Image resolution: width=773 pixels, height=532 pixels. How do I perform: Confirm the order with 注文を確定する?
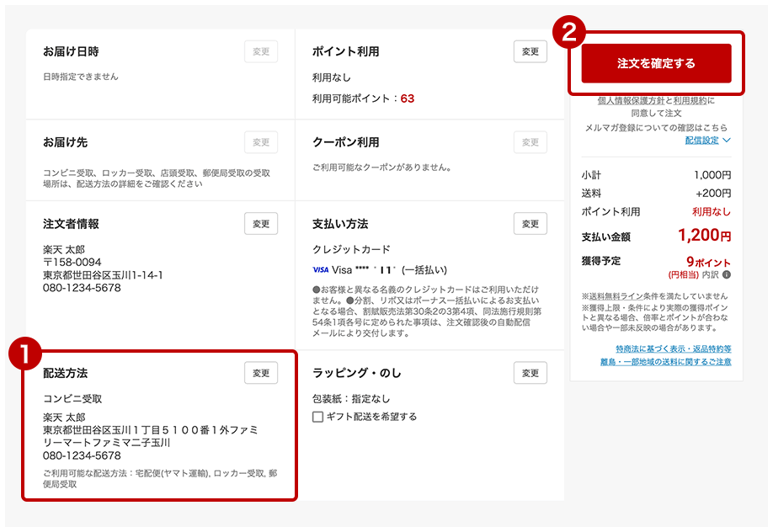click(655, 63)
